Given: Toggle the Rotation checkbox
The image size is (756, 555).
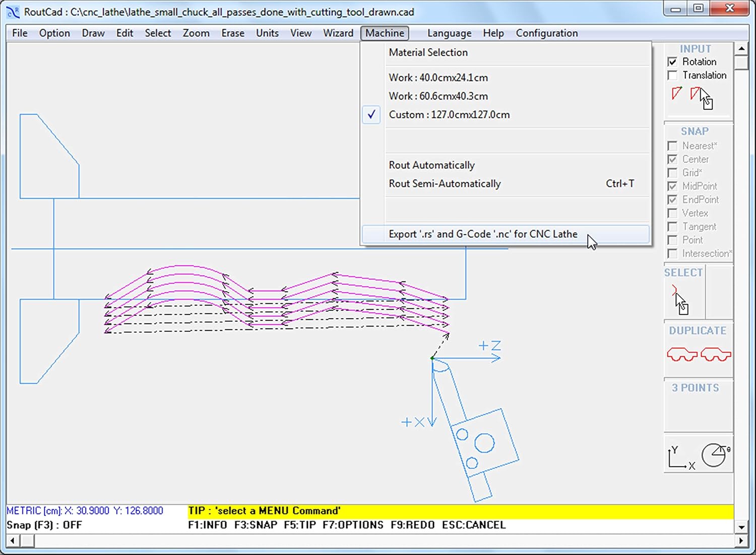Looking at the screenshot, I should pos(672,62).
